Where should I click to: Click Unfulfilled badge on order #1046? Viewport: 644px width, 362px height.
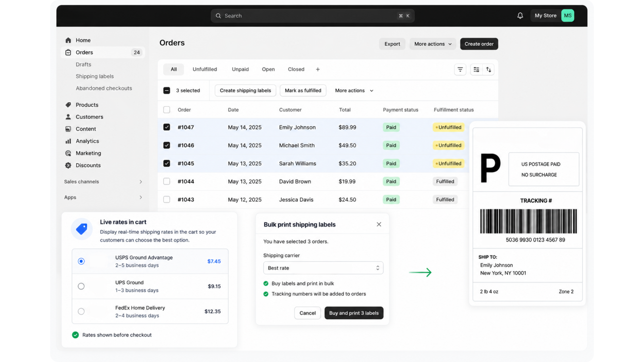(448, 145)
